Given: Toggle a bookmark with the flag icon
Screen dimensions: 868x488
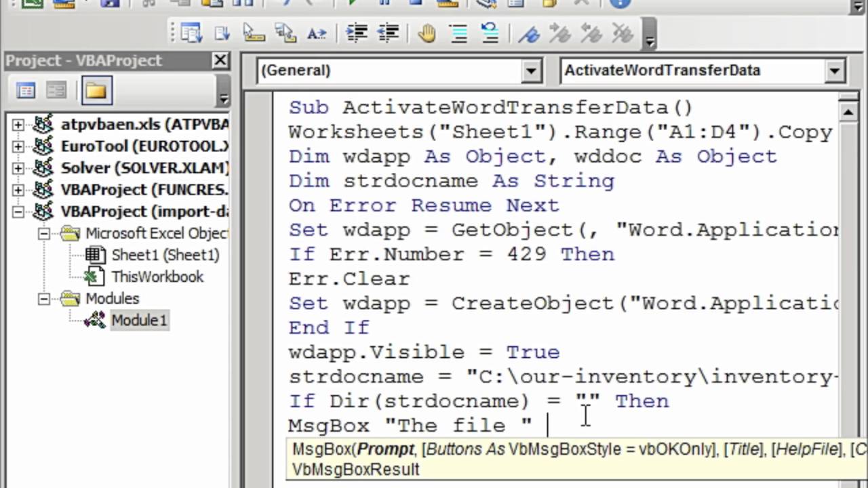Looking at the screenshot, I should tap(529, 33).
